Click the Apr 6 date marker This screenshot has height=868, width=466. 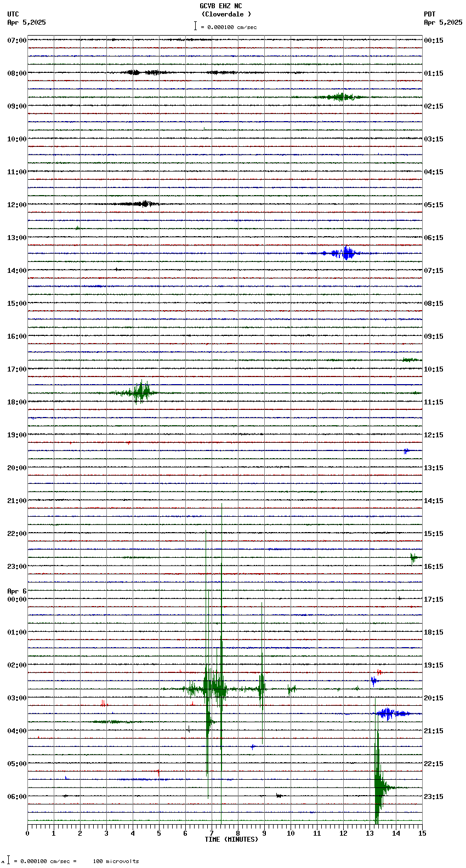click(17, 591)
